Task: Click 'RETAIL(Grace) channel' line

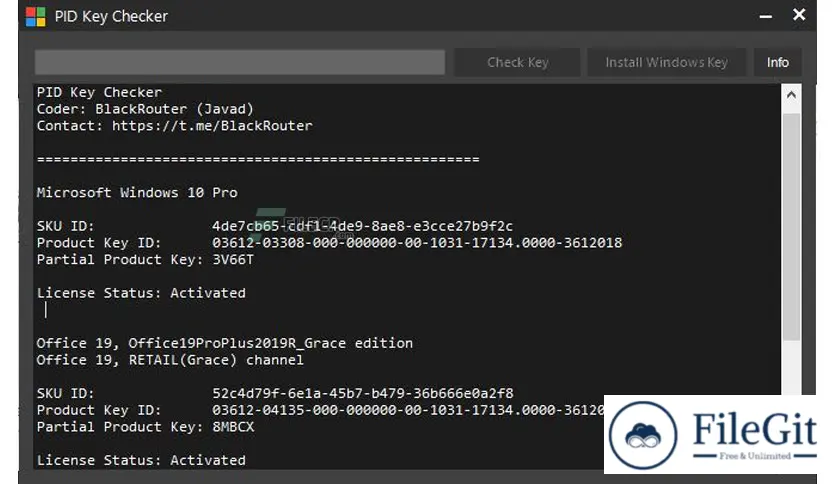Action: [170, 360]
